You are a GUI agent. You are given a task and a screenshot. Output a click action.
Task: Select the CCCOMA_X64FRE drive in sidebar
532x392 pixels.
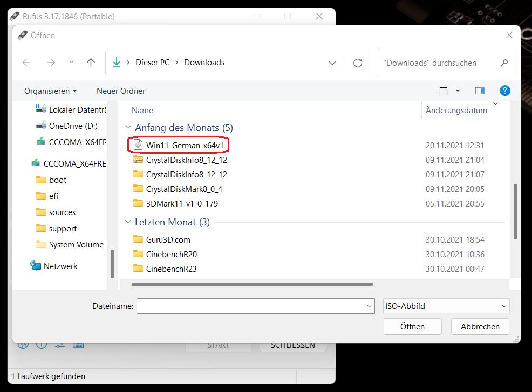click(x=69, y=163)
